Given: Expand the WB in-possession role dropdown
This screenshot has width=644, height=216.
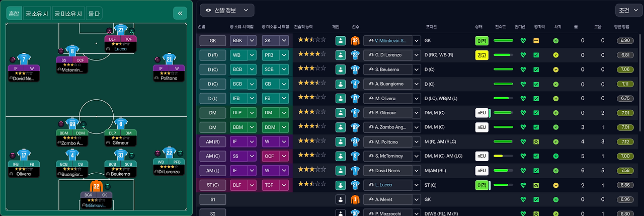Looking at the screenshot, I should click(252, 55).
